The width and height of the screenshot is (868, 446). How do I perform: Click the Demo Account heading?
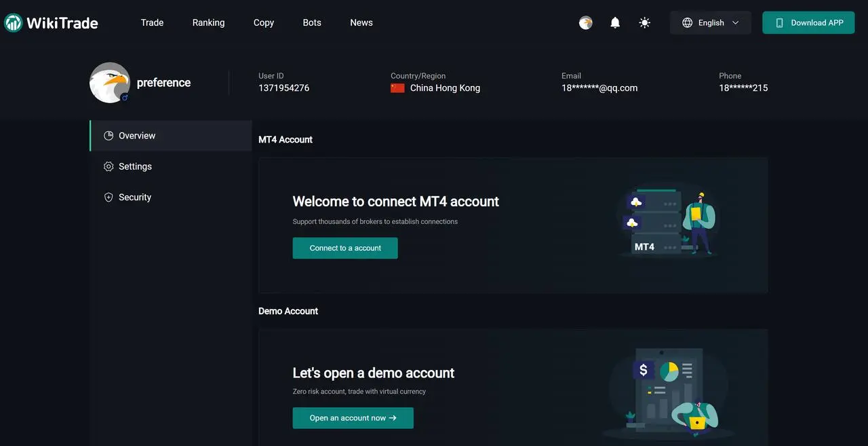click(x=288, y=311)
